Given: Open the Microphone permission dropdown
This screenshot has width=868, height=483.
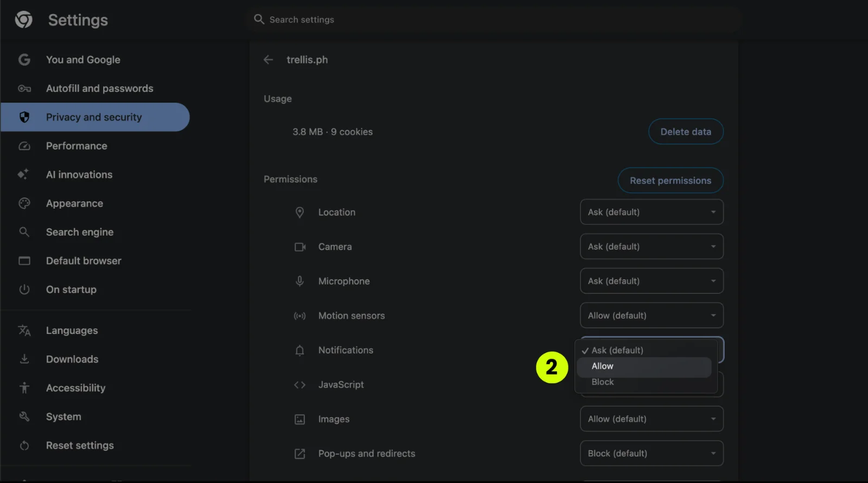Looking at the screenshot, I should pos(652,281).
